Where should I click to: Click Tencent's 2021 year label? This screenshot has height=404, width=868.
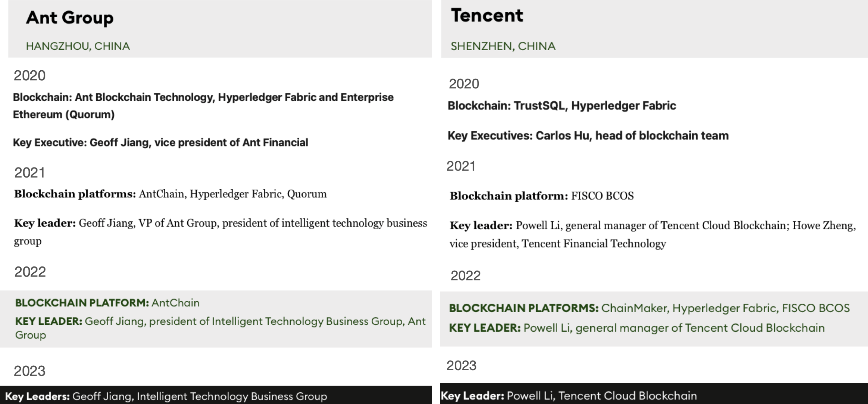[461, 166]
